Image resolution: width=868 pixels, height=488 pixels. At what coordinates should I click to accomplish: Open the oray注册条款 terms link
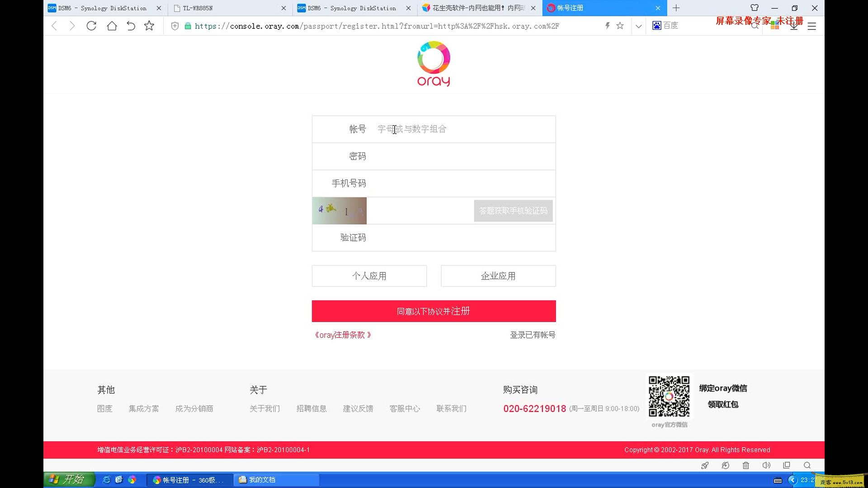coord(343,334)
